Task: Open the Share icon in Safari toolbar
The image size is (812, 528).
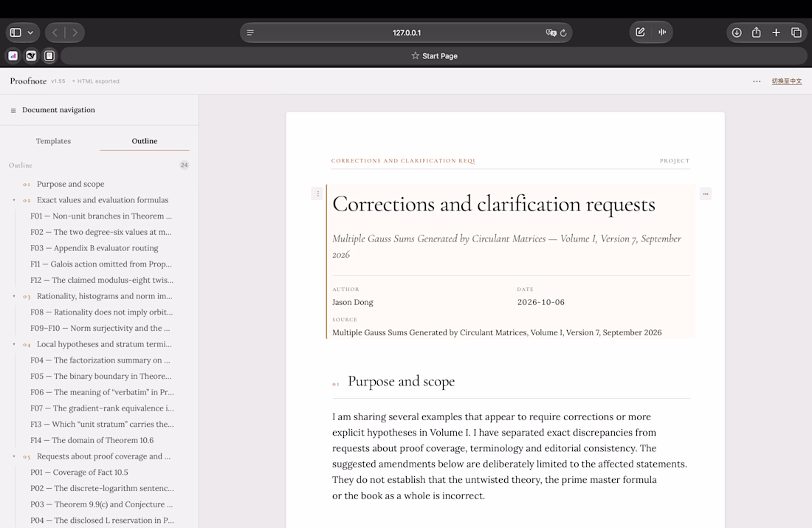Action: 756,32
